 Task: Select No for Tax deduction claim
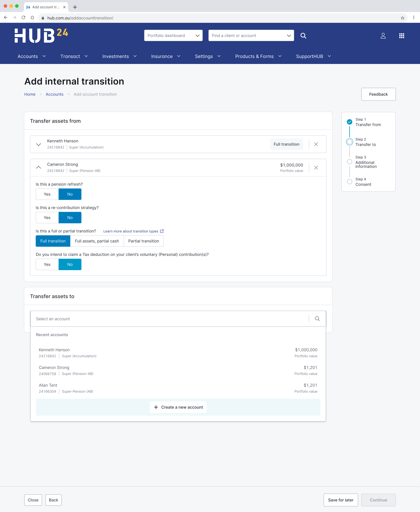[x=70, y=264]
